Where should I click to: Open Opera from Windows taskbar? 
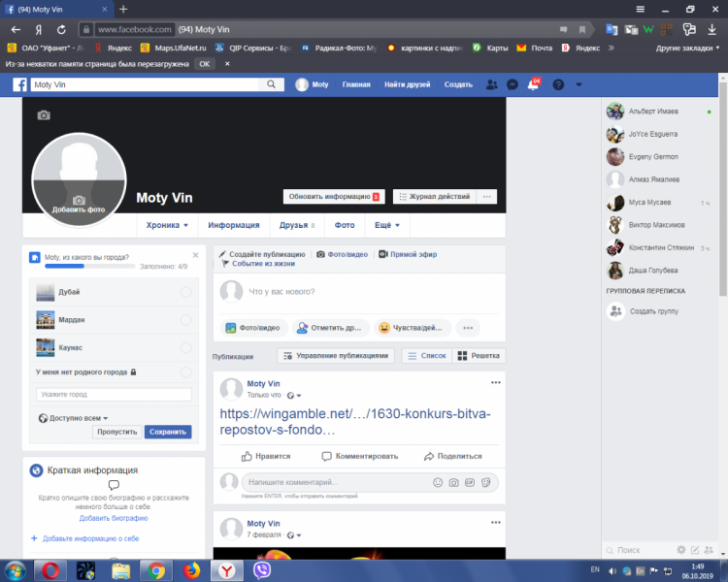[x=50, y=570]
